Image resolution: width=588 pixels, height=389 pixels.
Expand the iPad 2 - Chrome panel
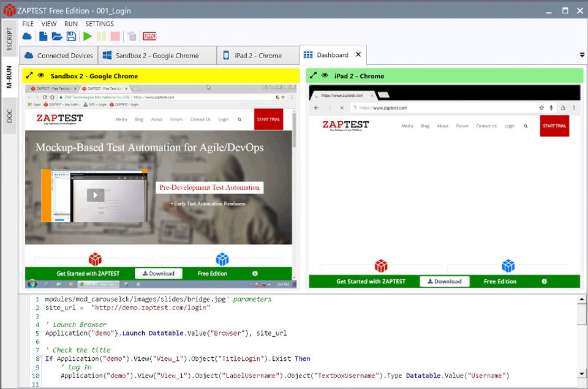pyautogui.click(x=313, y=75)
